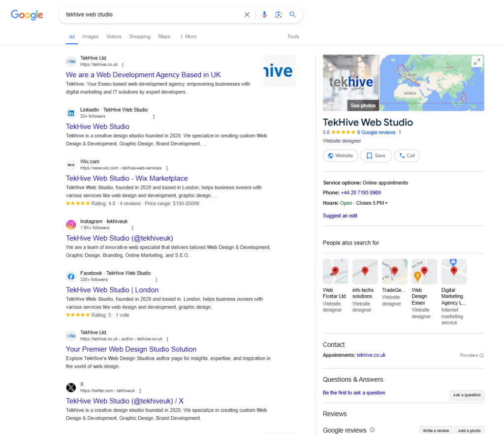Click the Wix favicon

pyautogui.click(x=71, y=165)
